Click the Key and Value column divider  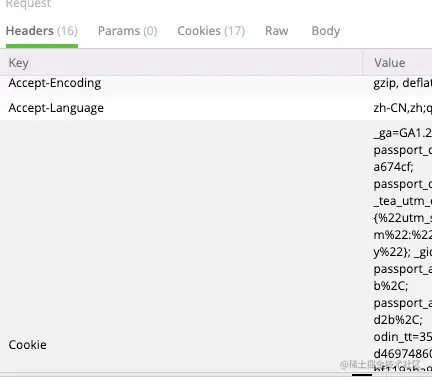tap(362, 63)
